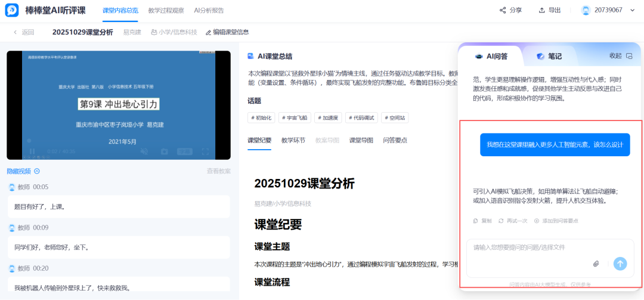Click the teacher avatar icon at 00:05
The width and height of the screenshot is (644, 300).
tap(13, 187)
